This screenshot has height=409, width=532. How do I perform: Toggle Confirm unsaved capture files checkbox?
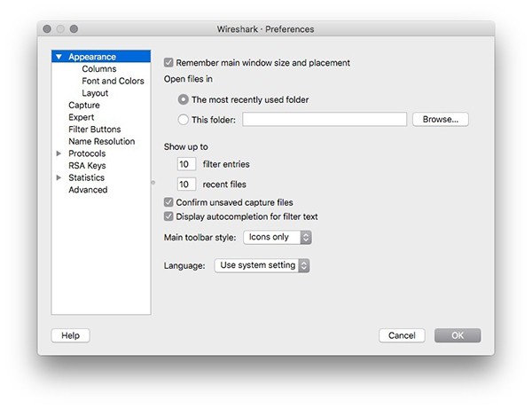click(x=168, y=202)
